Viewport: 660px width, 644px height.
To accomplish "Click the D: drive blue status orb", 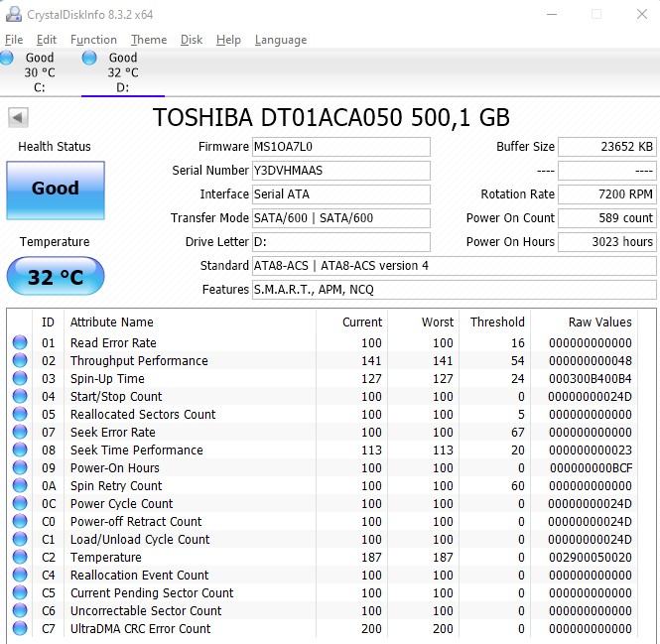I will click(x=89, y=60).
